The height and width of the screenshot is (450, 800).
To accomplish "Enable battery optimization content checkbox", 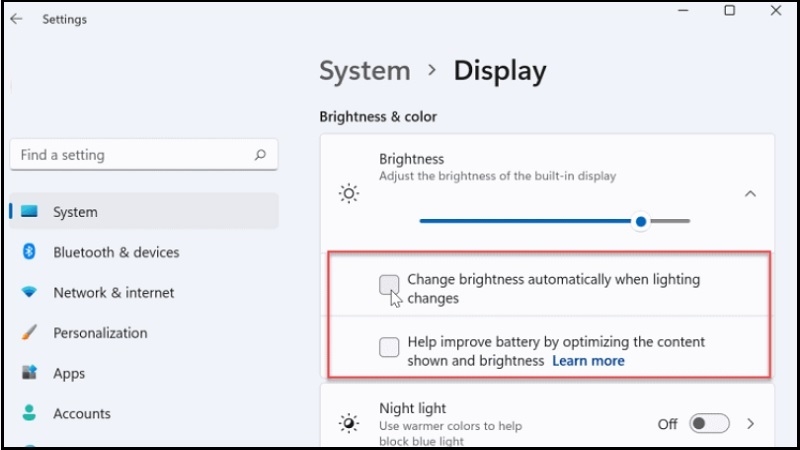I will point(389,347).
